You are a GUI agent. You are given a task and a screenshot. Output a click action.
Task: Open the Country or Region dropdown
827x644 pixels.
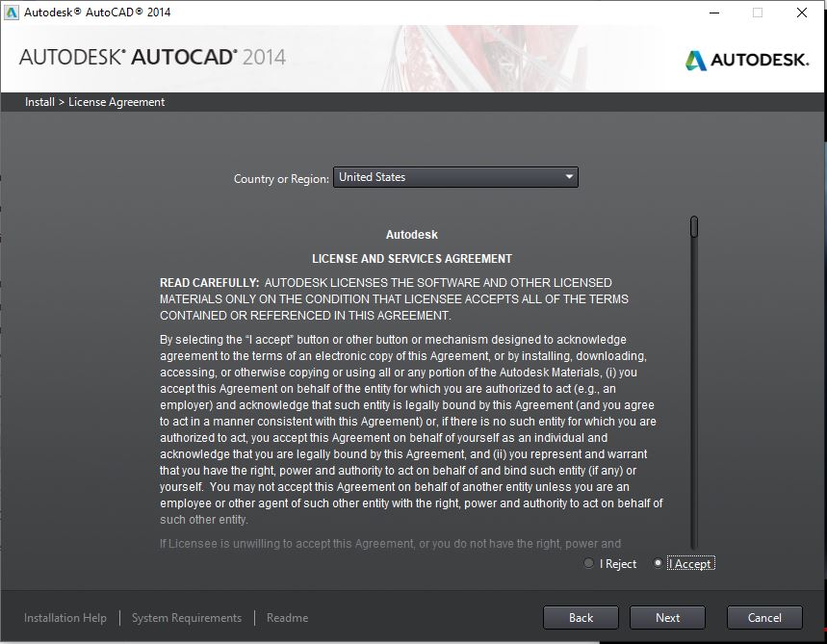point(455,177)
